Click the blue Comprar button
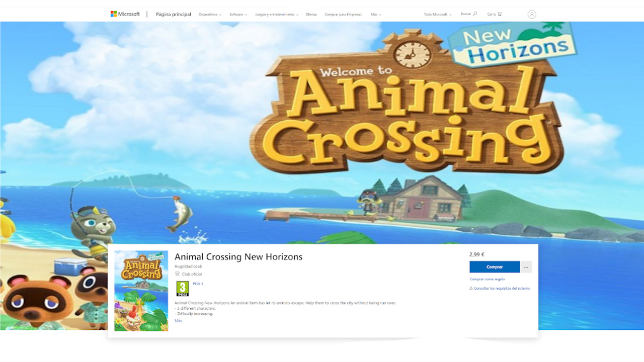 (x=494, y=266)
